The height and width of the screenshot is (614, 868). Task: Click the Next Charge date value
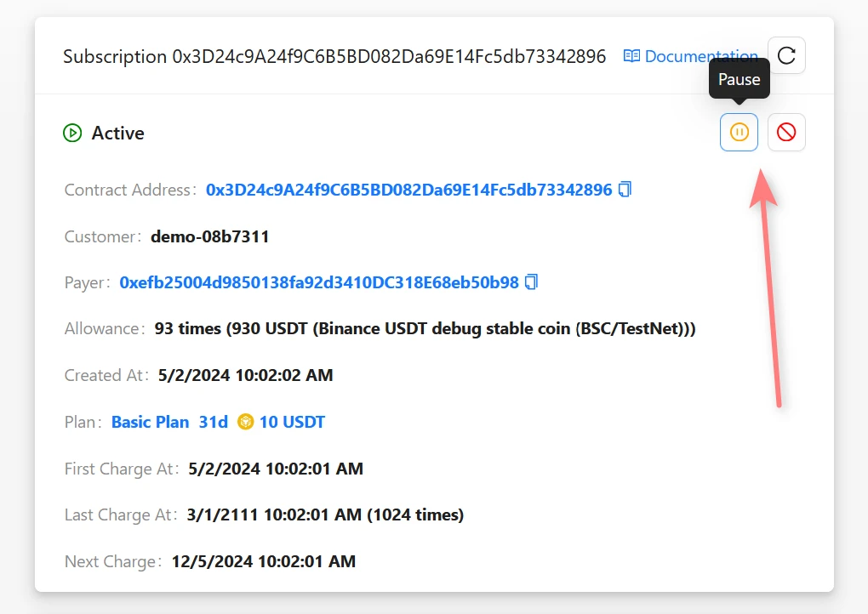[x=264, y=561]
